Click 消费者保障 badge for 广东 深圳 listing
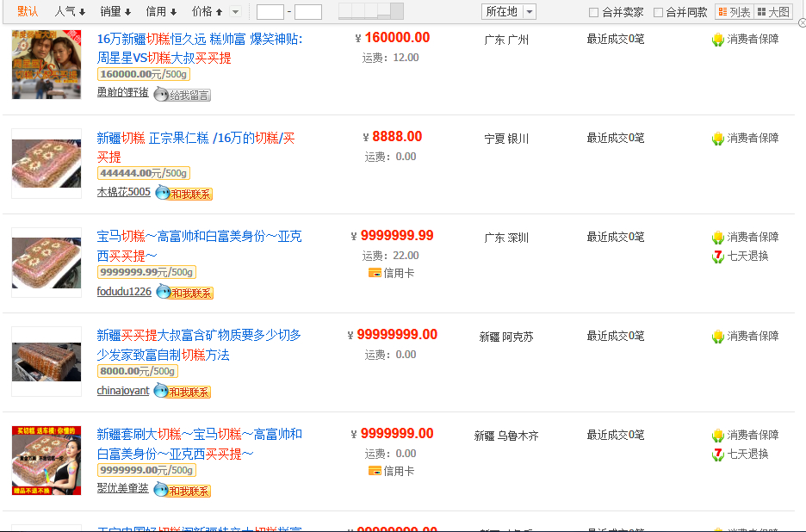Viewport: 806px width, 532px height. [x=746, y=237]
